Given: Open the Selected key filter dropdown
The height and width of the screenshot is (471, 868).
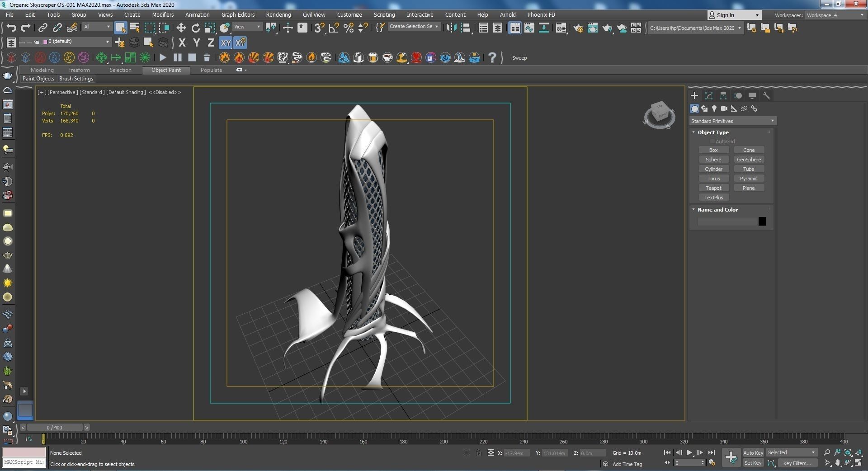Looking at the screenshot, I should click(791, 452).
